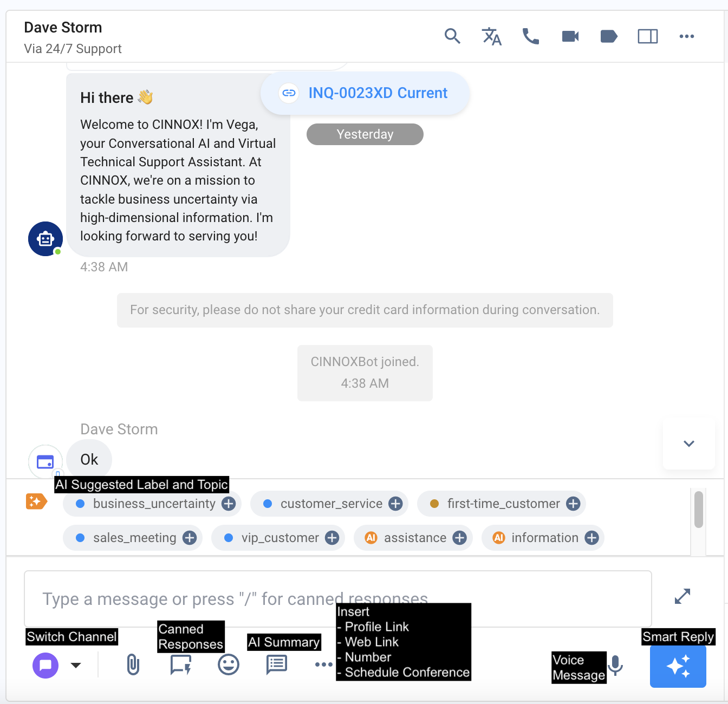
Task: Search within the Dave Storm conversation
Action: click(452, 36)
